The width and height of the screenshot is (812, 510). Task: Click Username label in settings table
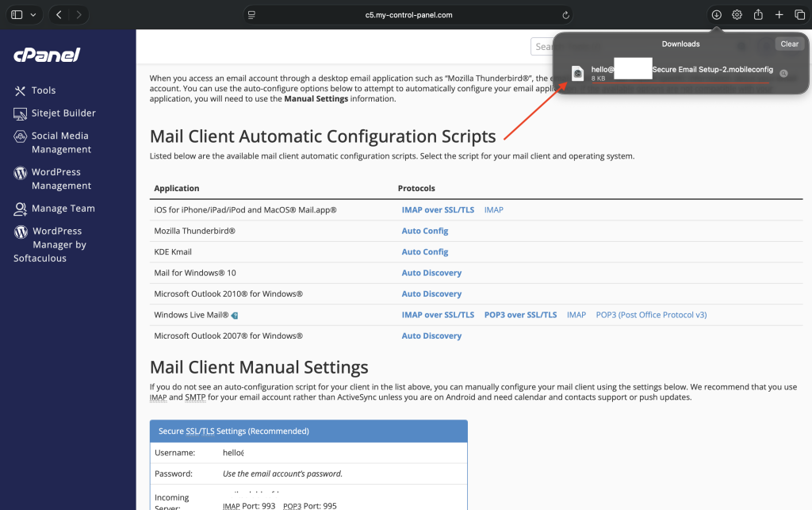pyautogui.click(x=175, y=453)
